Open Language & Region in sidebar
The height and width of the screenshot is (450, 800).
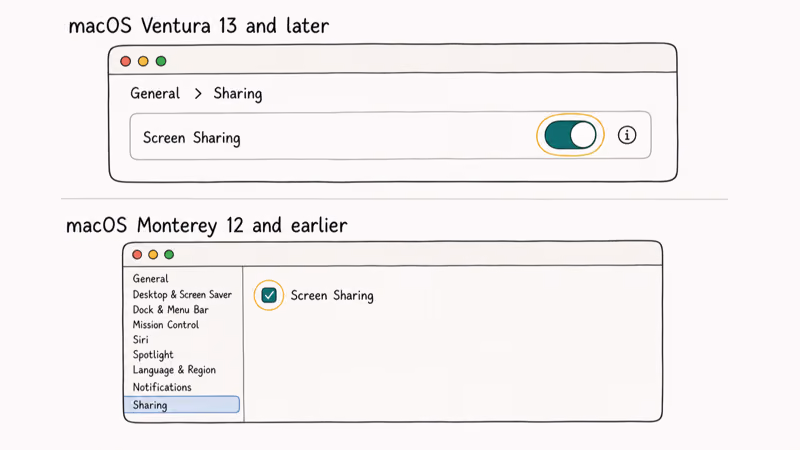[x=174, y=370]
